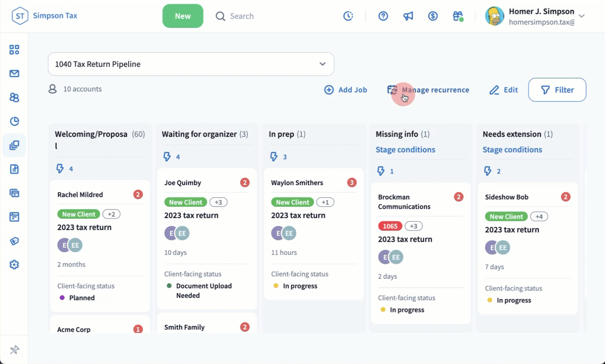Expand the +3 tags on Joe Quimby card
Screen dimensions: 605x364
click(x=218, y=202)
